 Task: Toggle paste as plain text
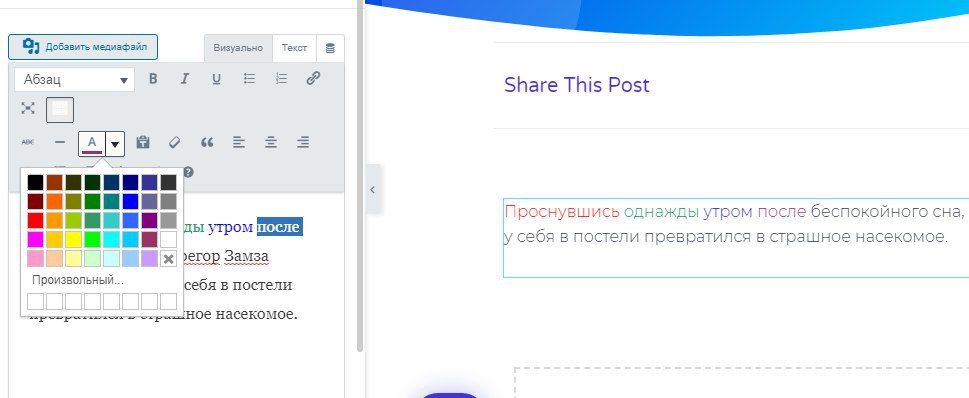coord(143,142)
